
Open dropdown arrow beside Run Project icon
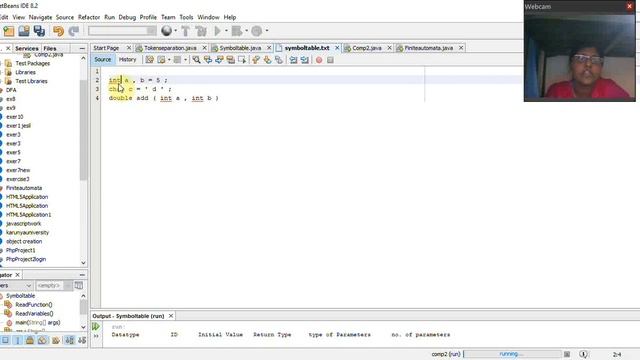[226, 31]
